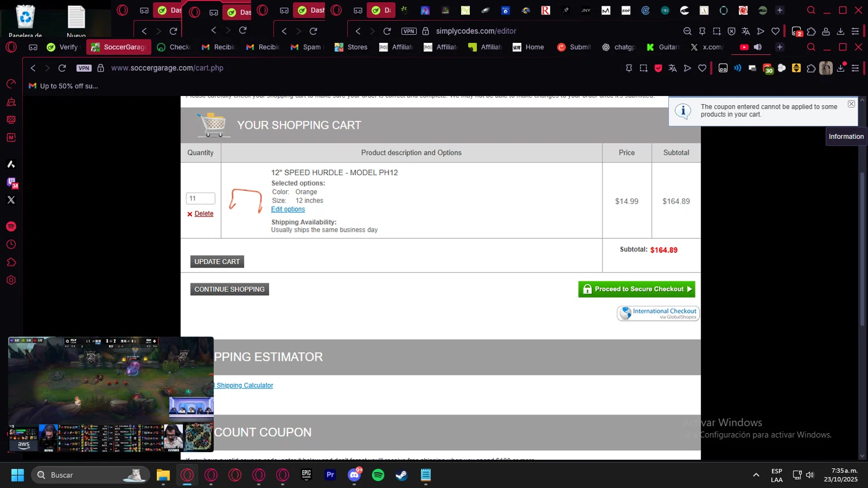This screenshot has width=868, height=488.
Task: Open sidebar settings gear icon
Action: tap(11, 280)
